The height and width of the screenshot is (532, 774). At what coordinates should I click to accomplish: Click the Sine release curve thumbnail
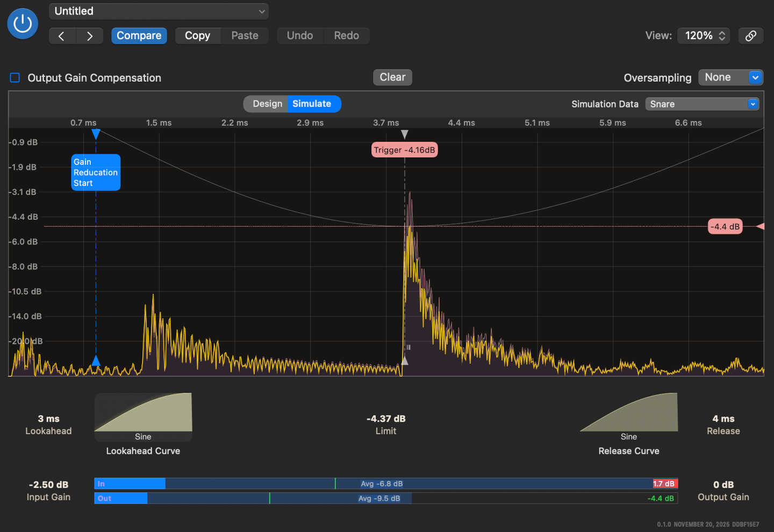[x=629, y=413]
